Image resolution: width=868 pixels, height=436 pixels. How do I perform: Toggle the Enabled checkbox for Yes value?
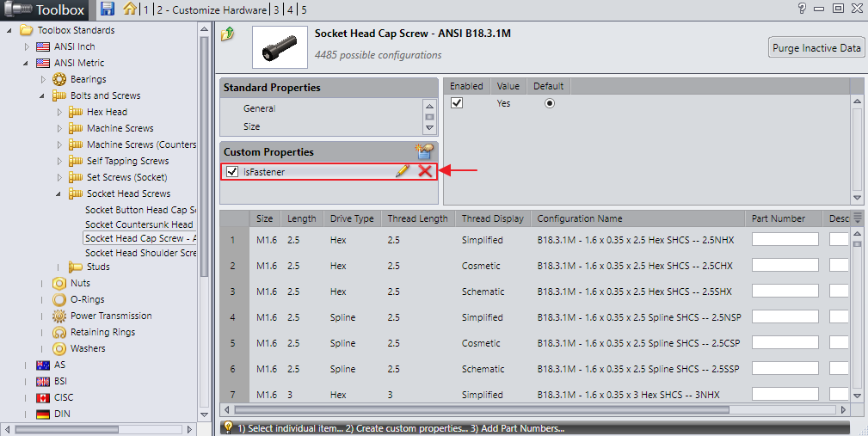[458, 103]
